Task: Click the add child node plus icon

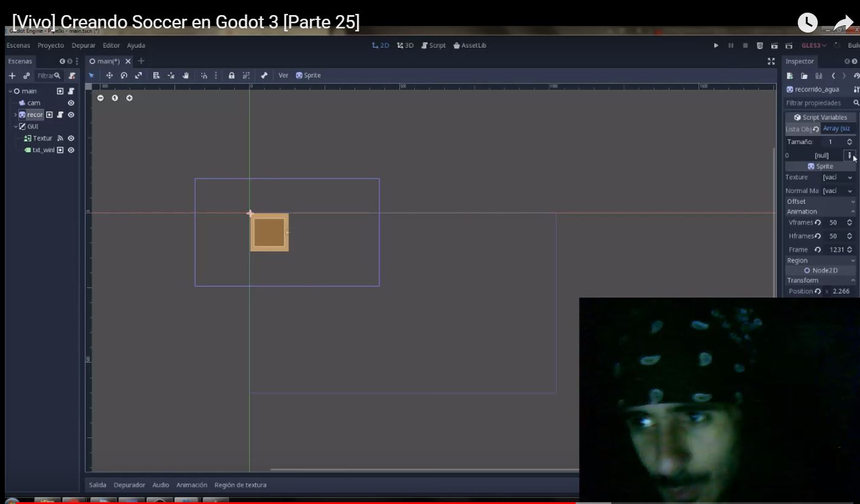Action: pyautogui.click(x=11, y=75)
